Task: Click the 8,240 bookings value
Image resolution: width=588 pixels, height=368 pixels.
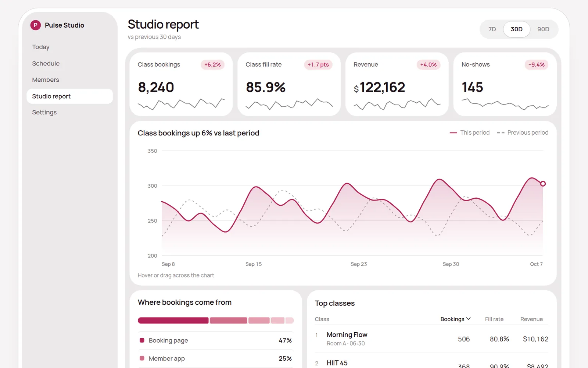Action: tap(156, 88)
